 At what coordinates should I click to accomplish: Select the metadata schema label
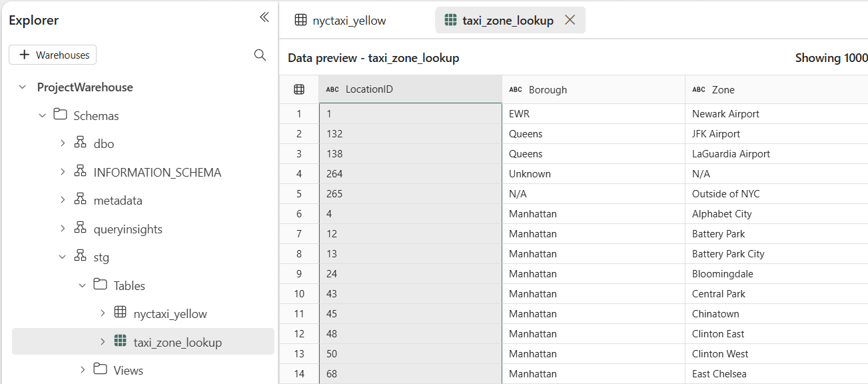(118, 200)
